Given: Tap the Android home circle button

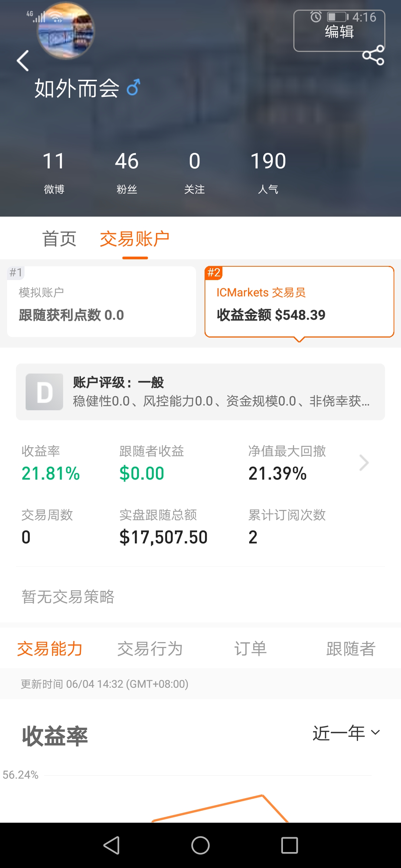Looking at the screenshot, I should (200, 845).
